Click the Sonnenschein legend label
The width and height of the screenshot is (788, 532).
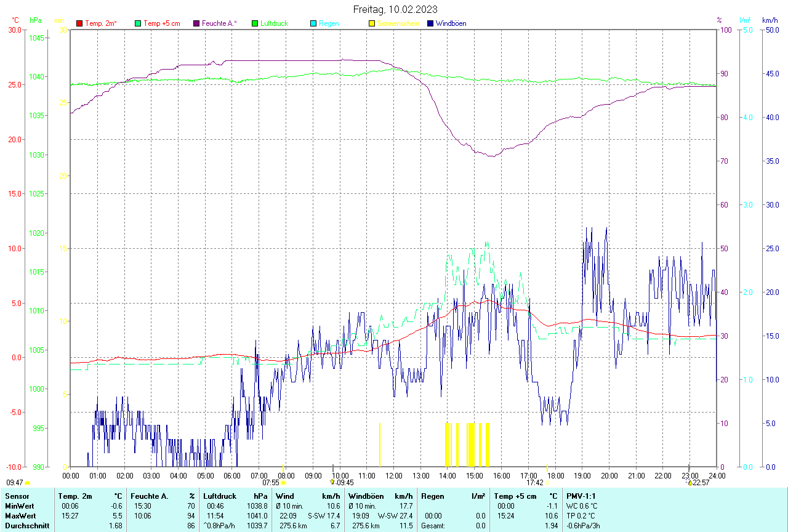click(x=398, y=23)
